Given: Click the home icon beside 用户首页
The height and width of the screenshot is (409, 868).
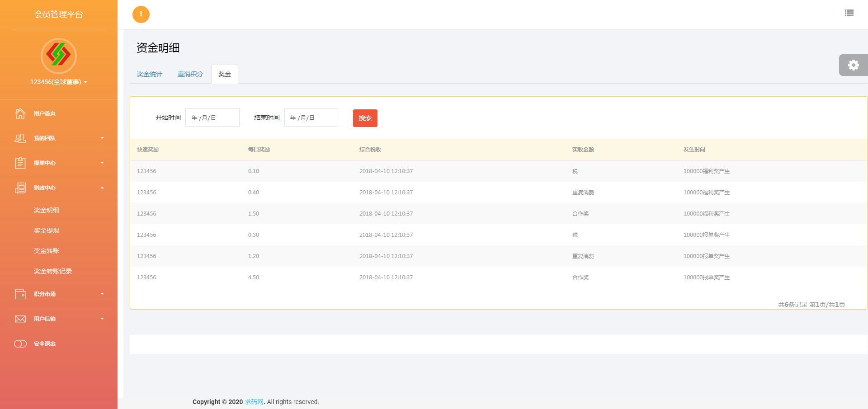Looking at the screenshot, I should pos(20,113).
